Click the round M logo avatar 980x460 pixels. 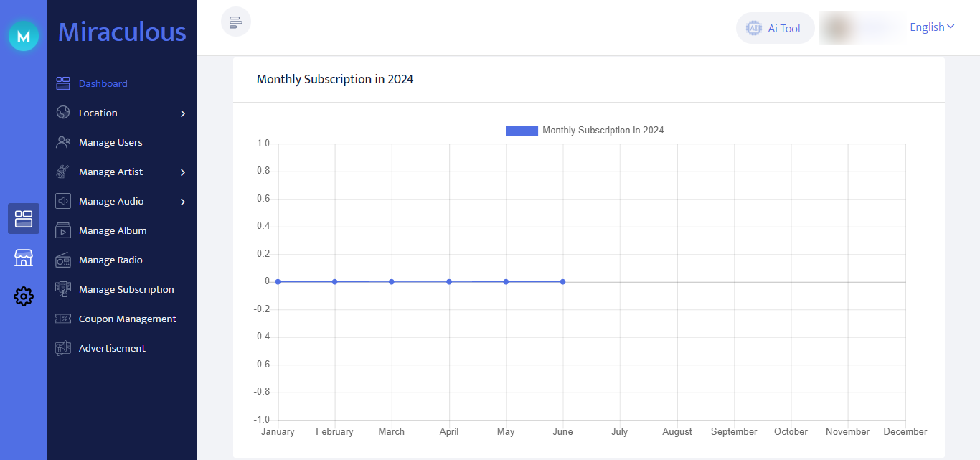pyautogui.click(x=24, y=36)
